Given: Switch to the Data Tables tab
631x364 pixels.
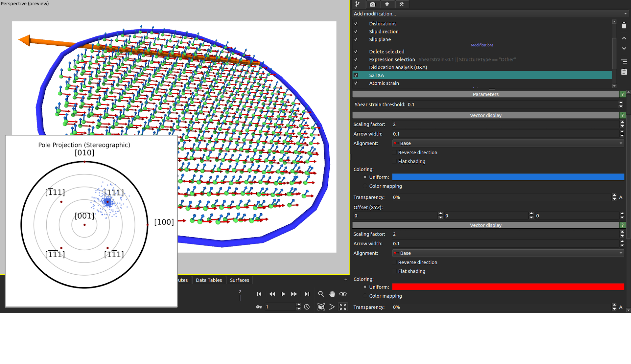Looking at the screenshot, I should [209, 280].
